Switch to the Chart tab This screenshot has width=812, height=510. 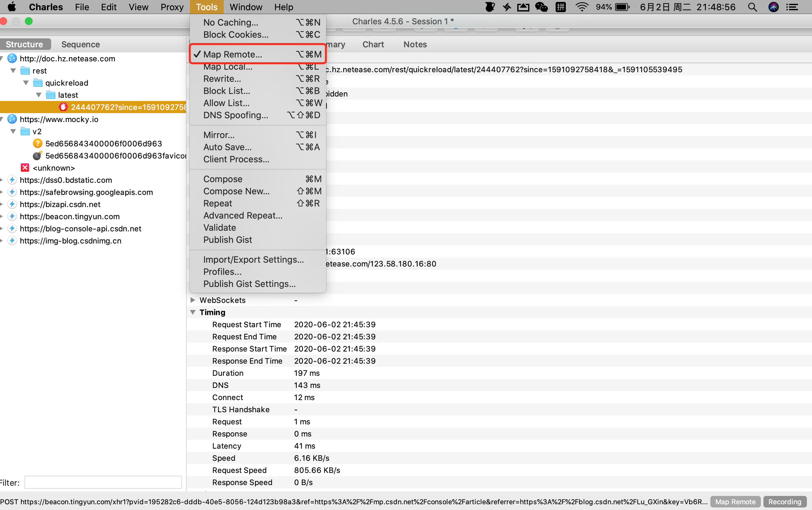coord(373,44)
